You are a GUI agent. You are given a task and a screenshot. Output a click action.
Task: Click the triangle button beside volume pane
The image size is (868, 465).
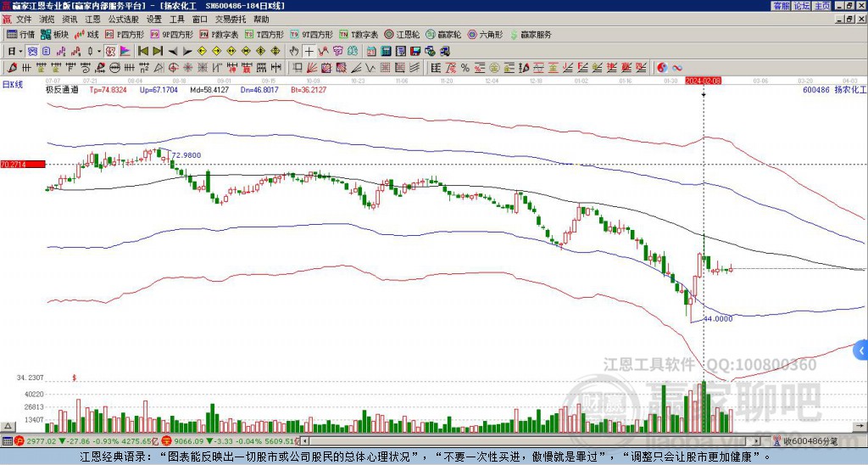pyautogui.click(x=8, y=426)
